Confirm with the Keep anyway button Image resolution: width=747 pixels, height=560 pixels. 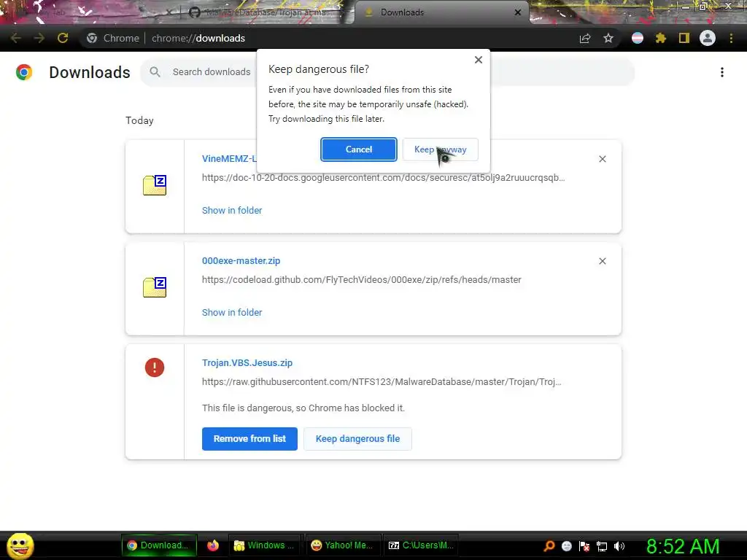(440, 149)
